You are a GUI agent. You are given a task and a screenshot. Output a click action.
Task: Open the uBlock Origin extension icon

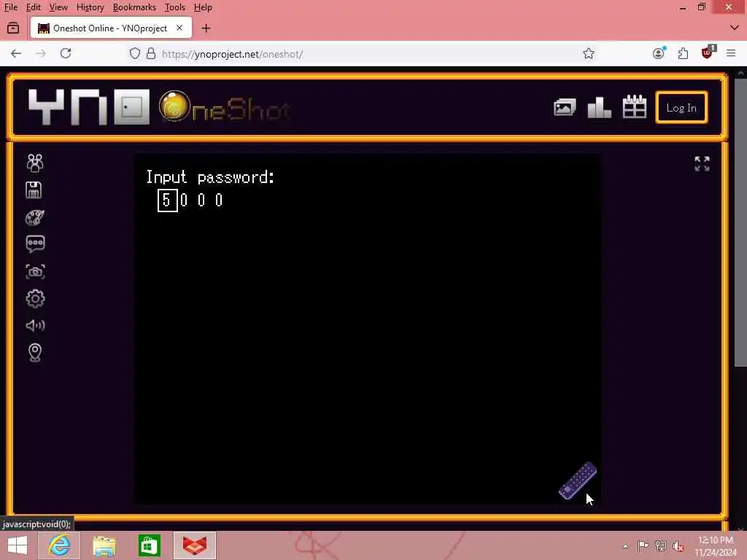coord(708,52)
